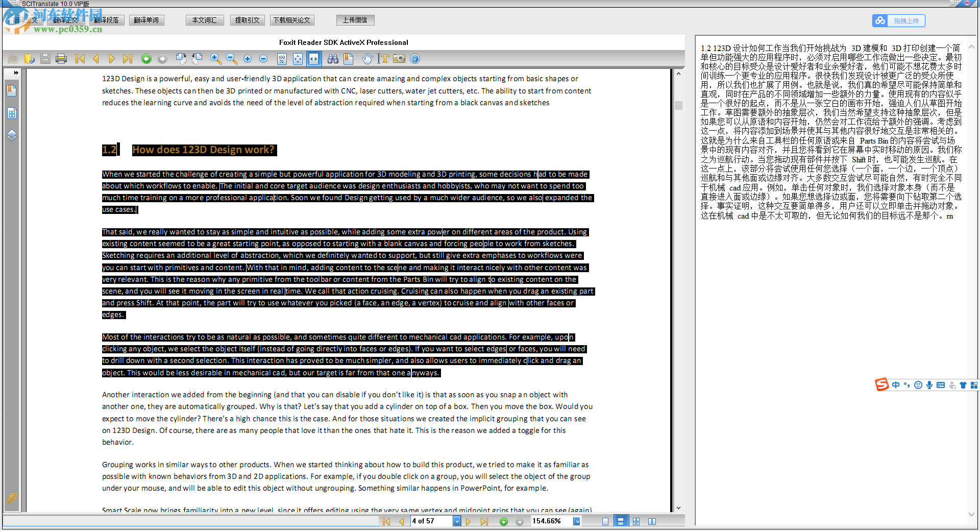The height and width of the screenshot is (531, 980).
Task: Click the translation panel scroll up arrow
Action: pos(971,46)
